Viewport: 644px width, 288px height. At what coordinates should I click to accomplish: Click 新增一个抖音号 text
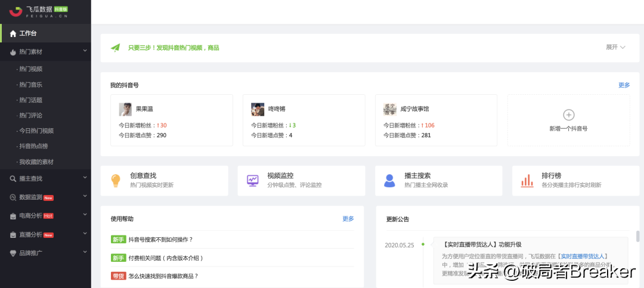569,129
